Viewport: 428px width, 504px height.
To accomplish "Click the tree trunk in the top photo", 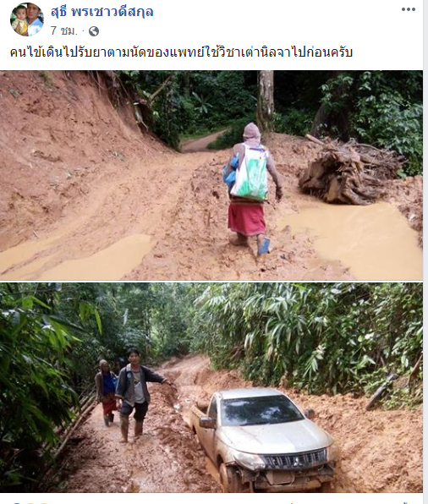I will pos(266,101).
